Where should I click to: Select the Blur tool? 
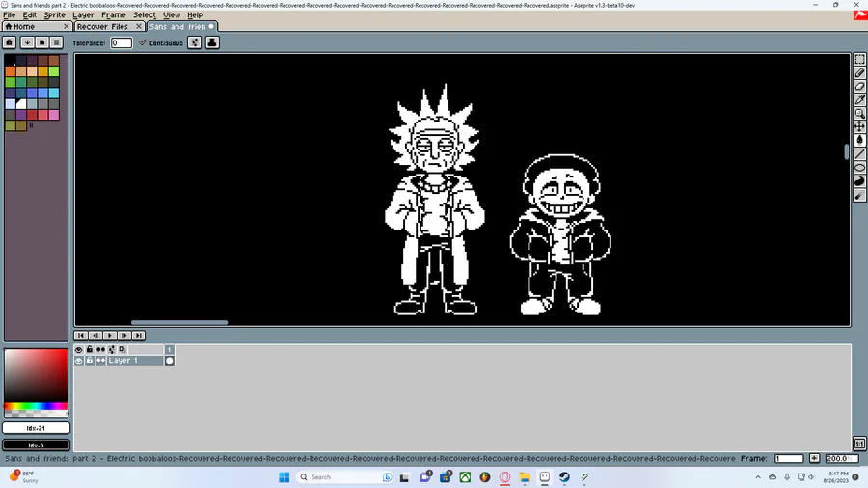(x=859, y=196)
